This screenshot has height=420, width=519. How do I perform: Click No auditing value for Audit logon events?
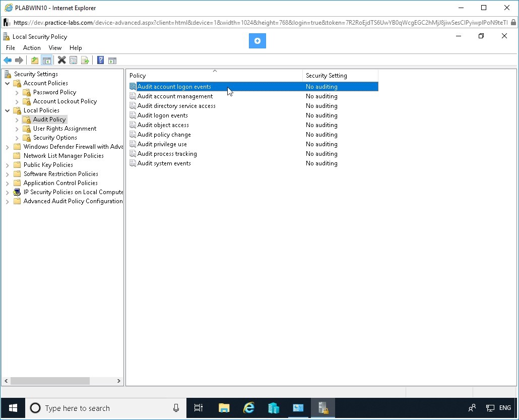(321, 115)
